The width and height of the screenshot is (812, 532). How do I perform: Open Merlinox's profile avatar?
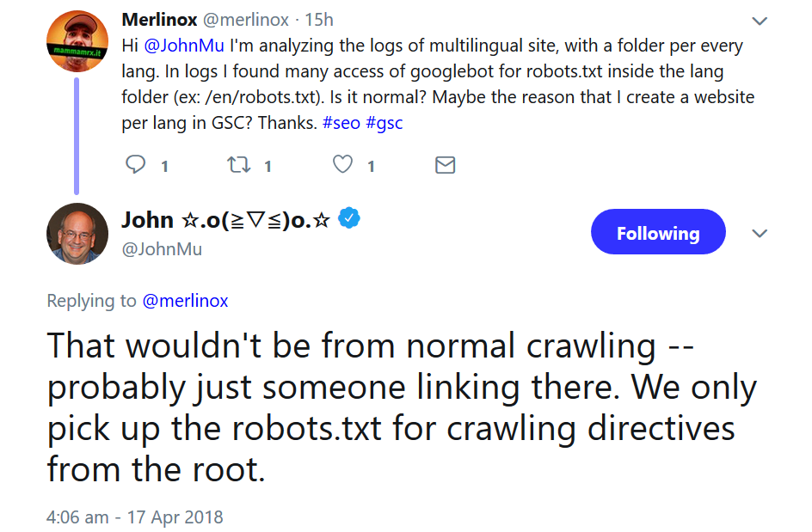pyautogui.click(x=77, y=40)
